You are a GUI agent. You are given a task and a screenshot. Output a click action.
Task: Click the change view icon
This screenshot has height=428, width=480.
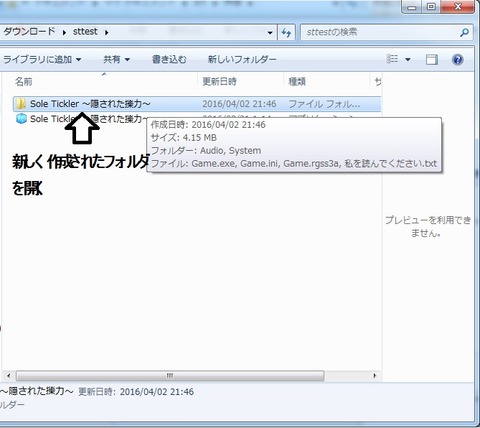pos(392,59)
